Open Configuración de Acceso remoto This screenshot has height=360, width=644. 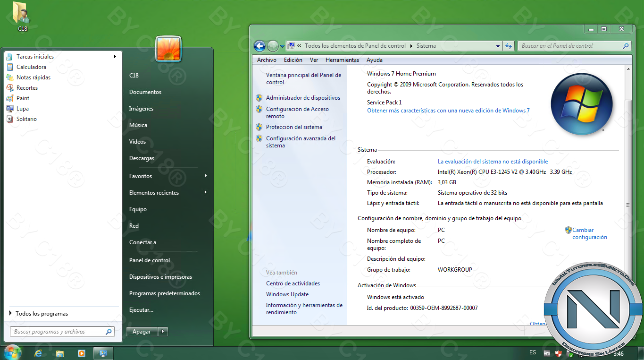pos(297,112)
